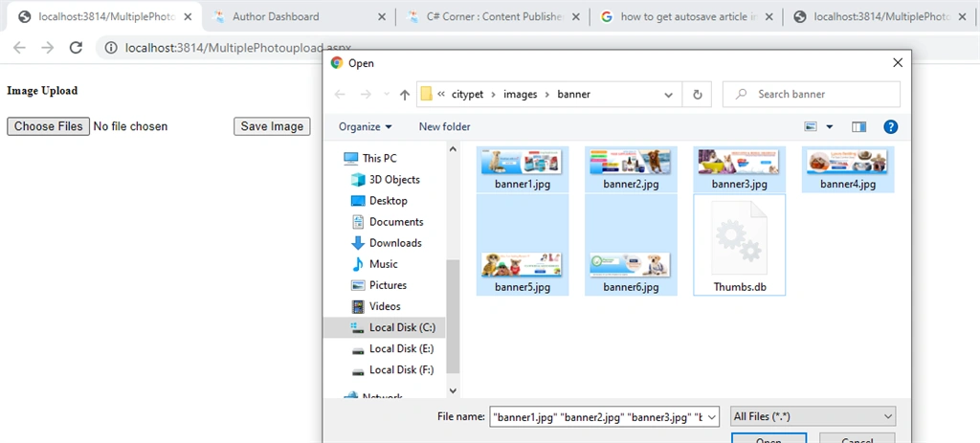Change view using view icon
This screenshot has width=980, height=443.
tap(811, 127)
